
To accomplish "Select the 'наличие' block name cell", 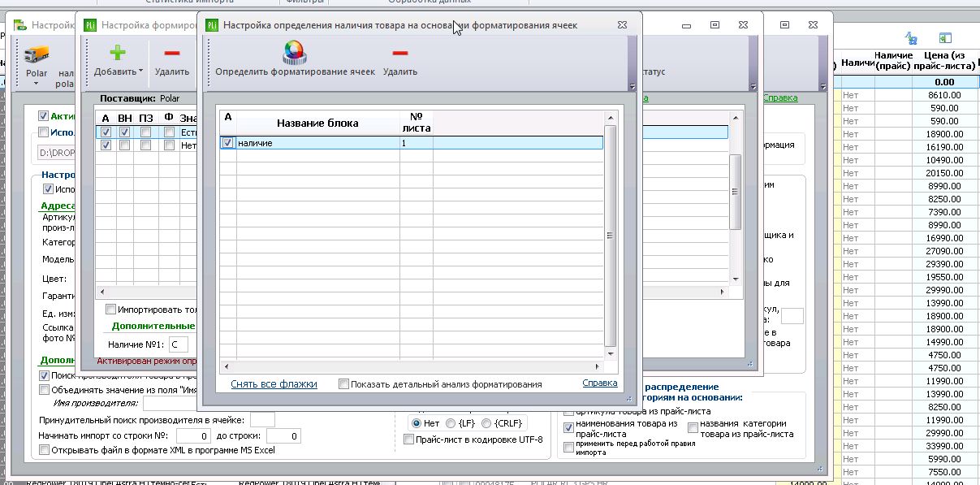I will pos(317,143).
